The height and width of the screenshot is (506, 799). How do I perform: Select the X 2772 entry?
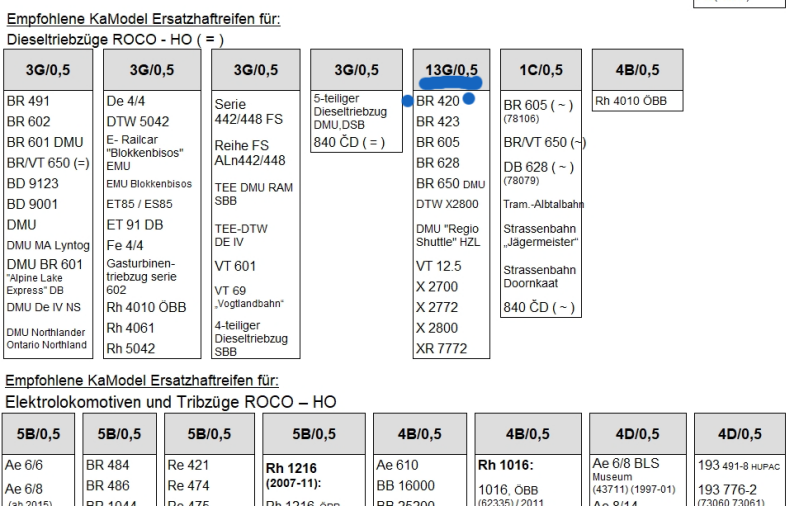point(437,307)
